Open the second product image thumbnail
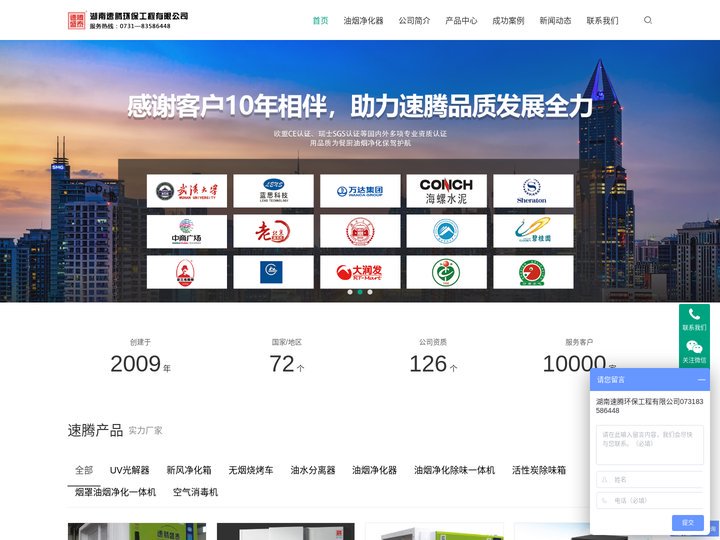Screen dimensions: 720x540 point(286,531)
